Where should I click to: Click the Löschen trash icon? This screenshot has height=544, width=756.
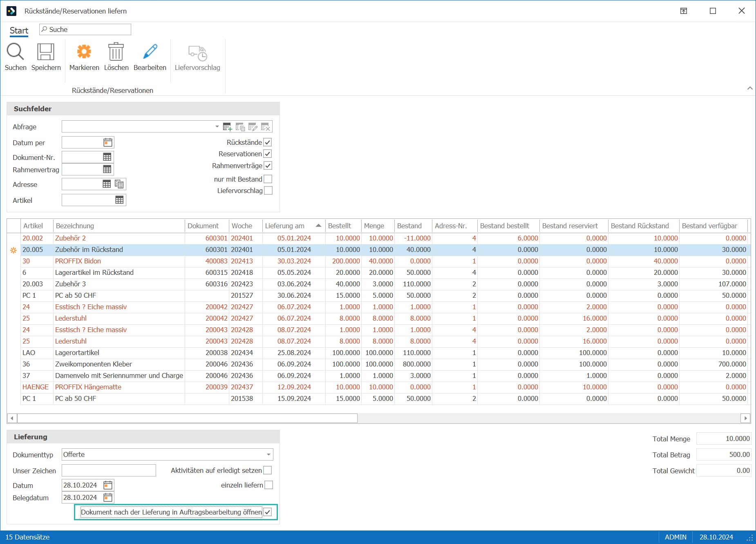tap(116, 52)
